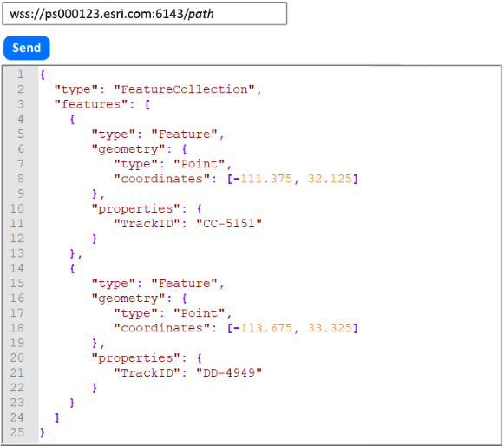Image resolution: width=504 pixels, height=446 pixels.
Task: Click the "geometry" key on line 16
Action: point(128,298)
